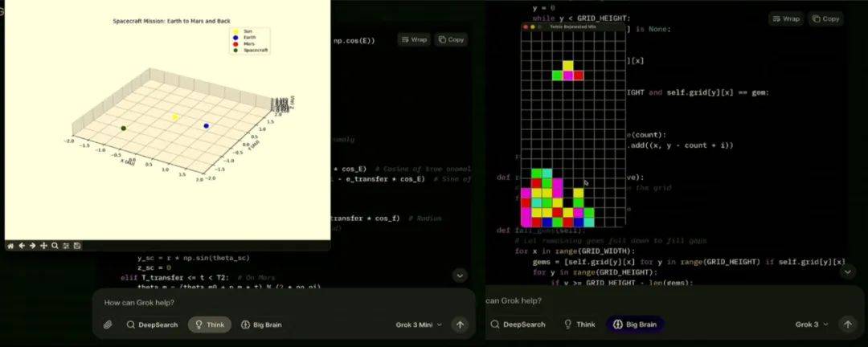The height and width of the screenshot is (347, 868).
Task: Toggle Big Brain mode in right Grok panel
Action: [635, 325]
